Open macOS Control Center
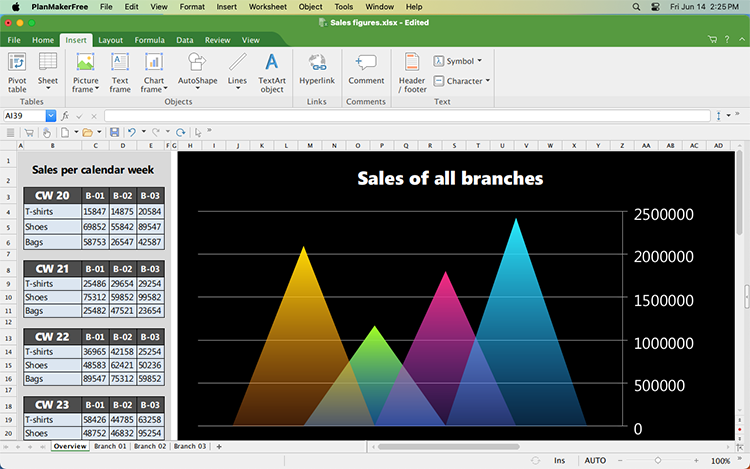Viewport: 750px width, 469px height. [655, 7]
